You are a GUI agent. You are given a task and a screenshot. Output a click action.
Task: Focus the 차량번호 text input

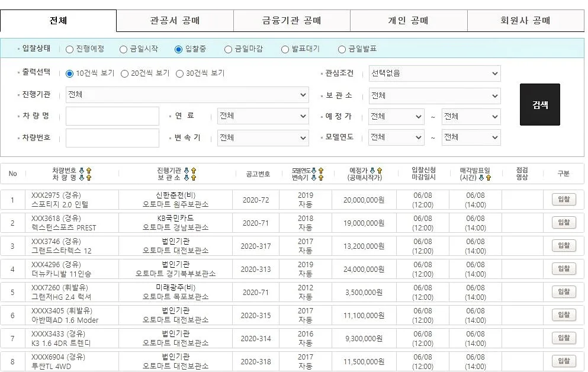tap(113, 138)
